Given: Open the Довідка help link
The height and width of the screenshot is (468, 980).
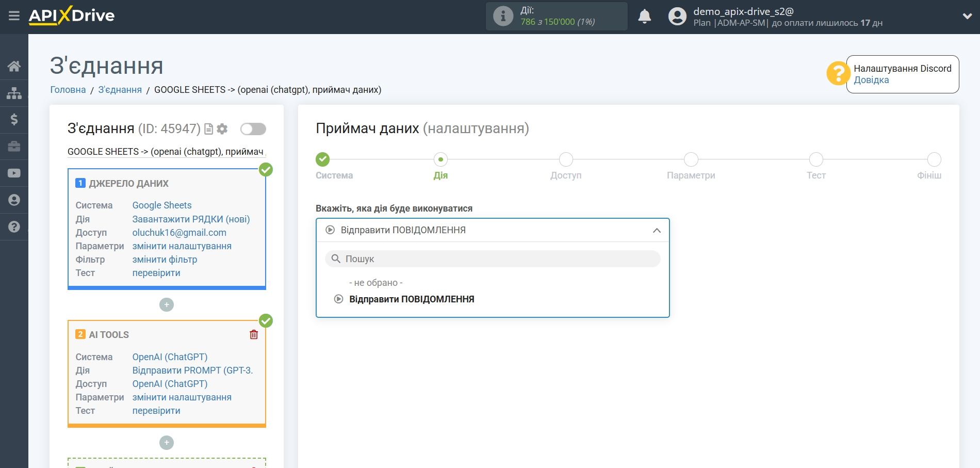Looking at the screenshot, I should point(871,80).
